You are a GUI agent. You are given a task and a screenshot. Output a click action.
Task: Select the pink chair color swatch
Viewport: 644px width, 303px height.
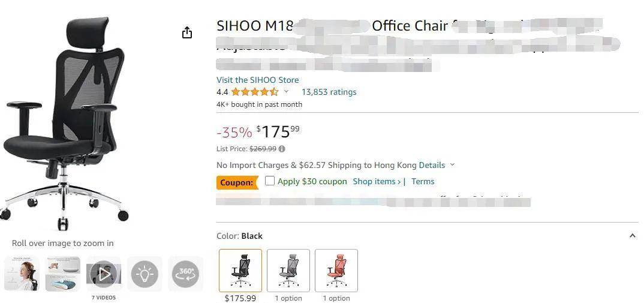tap(336, 271)
